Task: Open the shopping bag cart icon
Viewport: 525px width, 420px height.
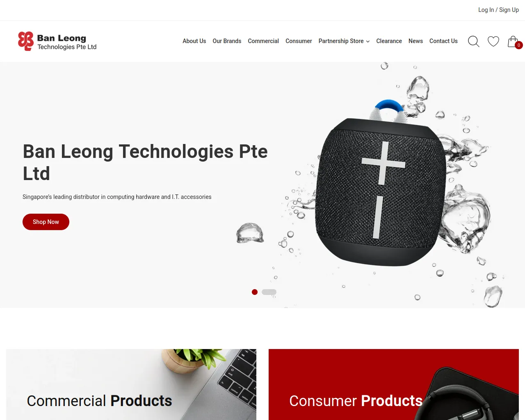Action: 513,41
